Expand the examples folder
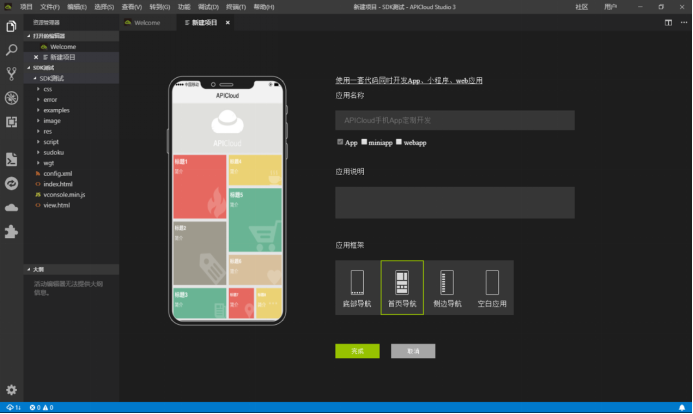The width and height of the screenshot is (693, 414). 56,110
